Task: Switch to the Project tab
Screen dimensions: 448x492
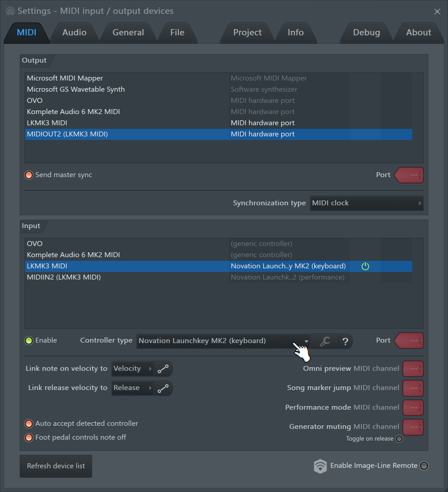Action: click(x=247, y=33)
